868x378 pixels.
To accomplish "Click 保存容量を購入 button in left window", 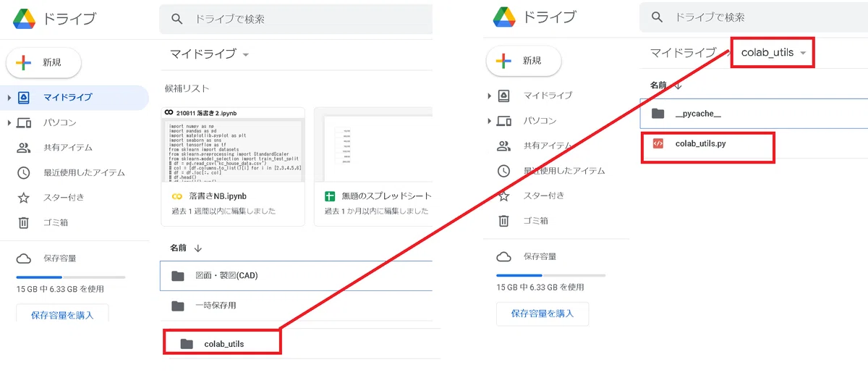I will click(62, 315).
